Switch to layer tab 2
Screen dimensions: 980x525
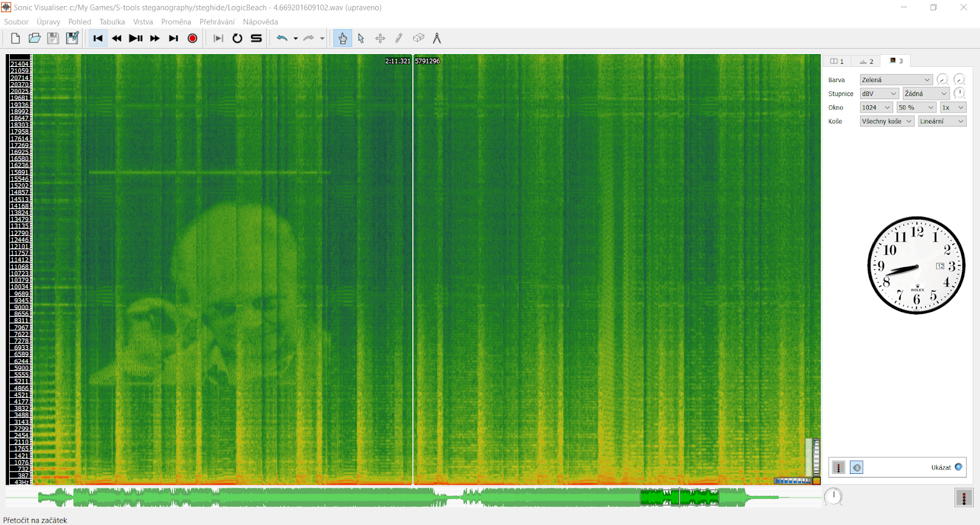tap(866, 61)
